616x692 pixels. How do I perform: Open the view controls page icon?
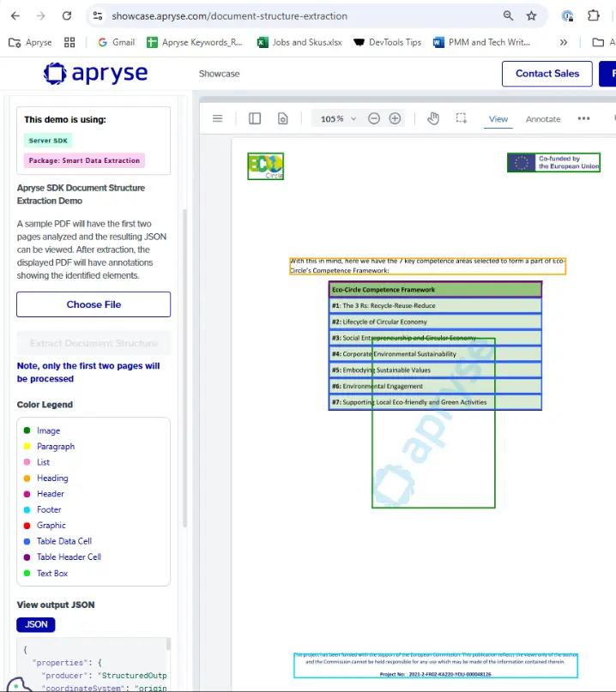pos(282,118)
